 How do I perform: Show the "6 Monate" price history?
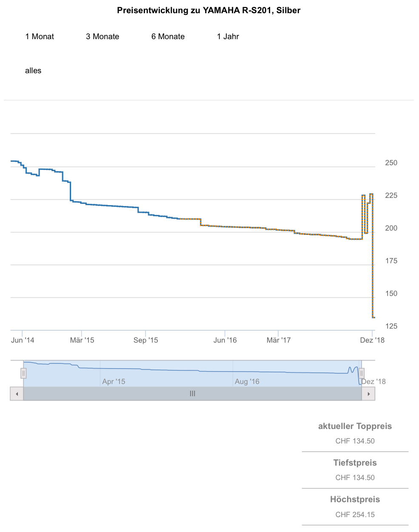point(168,37)
